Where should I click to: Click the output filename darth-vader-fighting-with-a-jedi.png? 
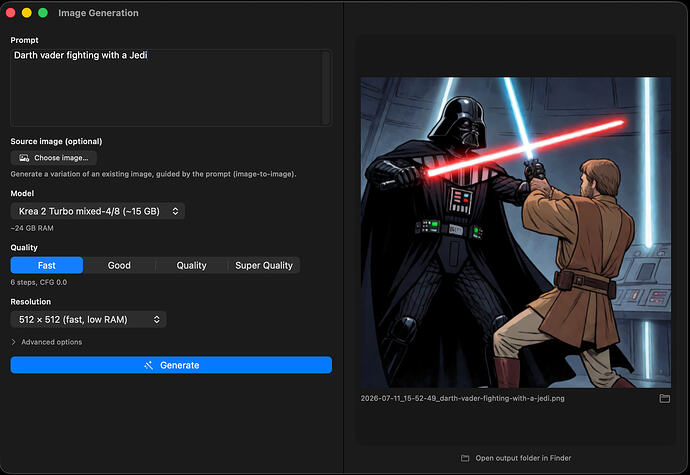coord(462,398)
